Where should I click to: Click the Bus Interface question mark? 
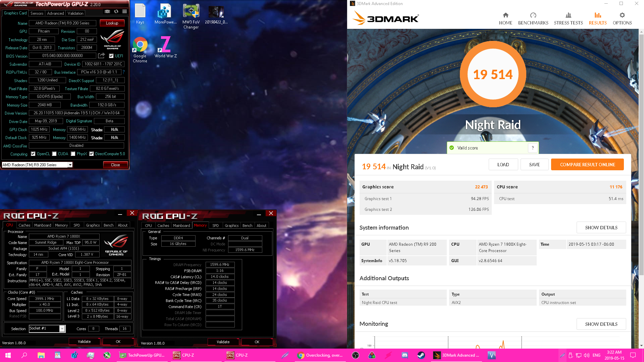(x=123, y=72)
